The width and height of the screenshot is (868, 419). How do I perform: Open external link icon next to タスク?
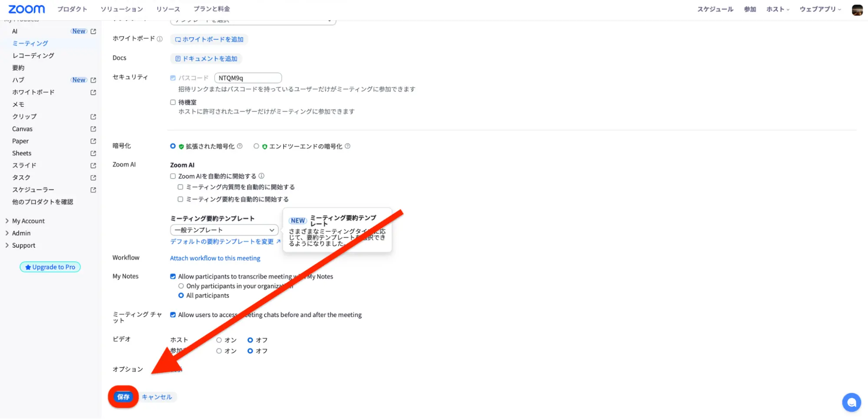point(93,177)
